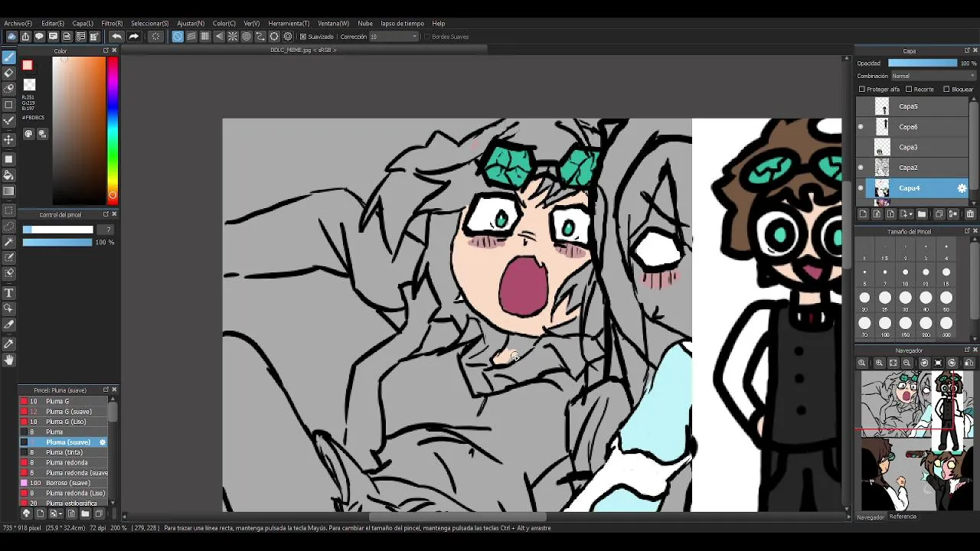This screenshot has width=980, height=551.
Task: Undock the Tamaño del Pincel panel
Action: 966,231
